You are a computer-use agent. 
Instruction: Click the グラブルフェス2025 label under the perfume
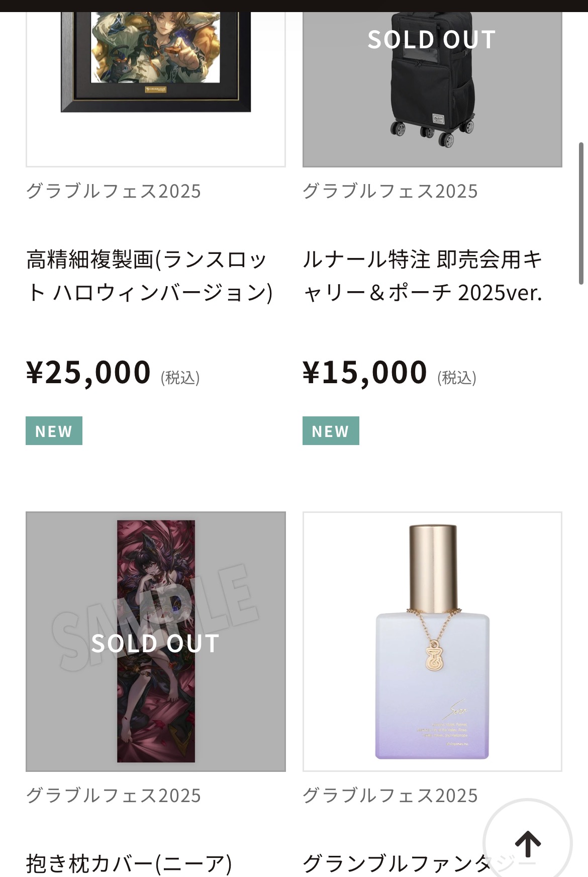[x=389, y=796]
